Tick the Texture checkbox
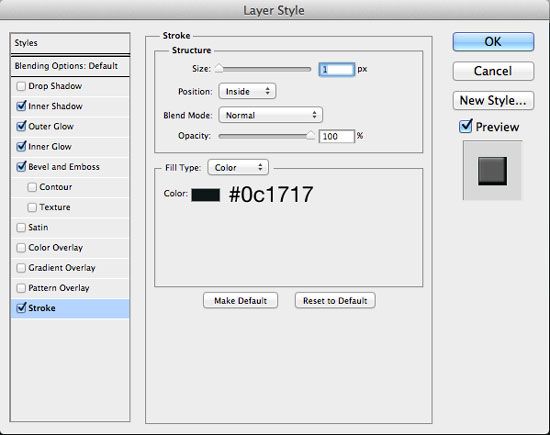This screenshot has height=435, width=550. coord(32,207)
